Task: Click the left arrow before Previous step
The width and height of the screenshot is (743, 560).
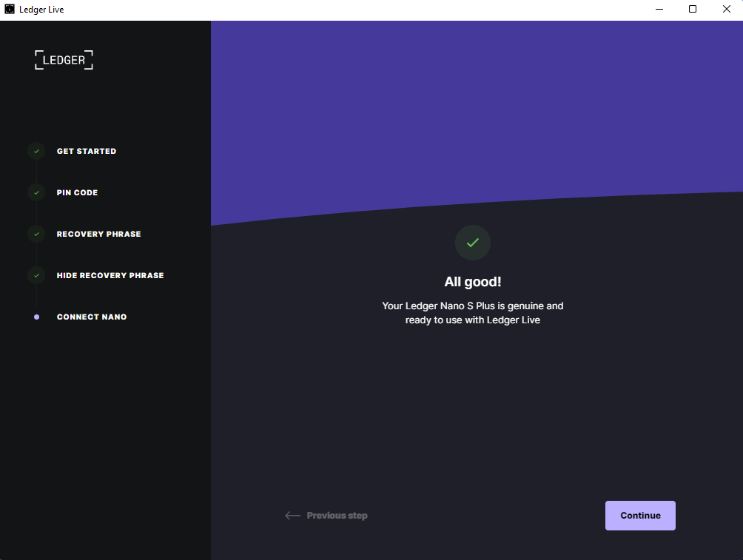Action: [292, 516]
